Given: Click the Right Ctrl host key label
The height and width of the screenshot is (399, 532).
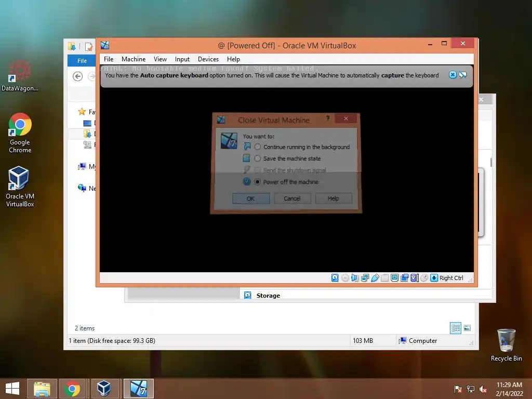Looking at the screenshot, I should (451, 278).
